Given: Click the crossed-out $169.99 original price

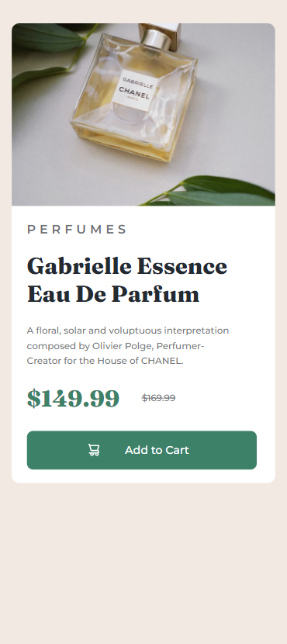Looking at the screenshot, I should [x=158, y=398].
